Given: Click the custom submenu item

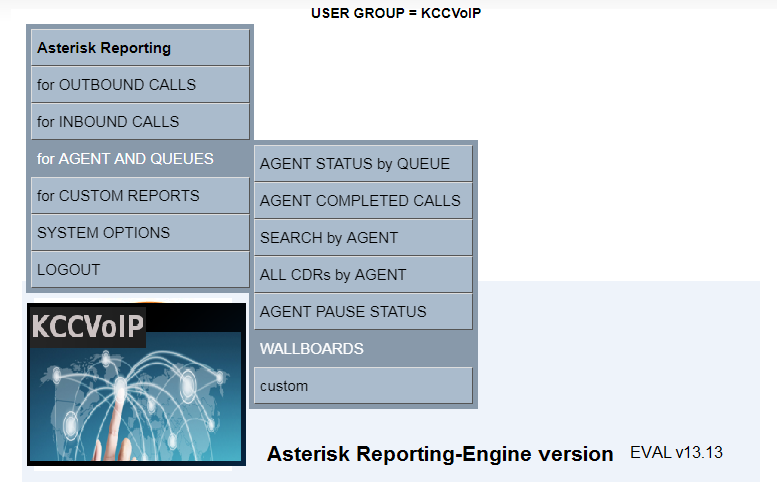Looking at the screenshot, I should (363, 385).
